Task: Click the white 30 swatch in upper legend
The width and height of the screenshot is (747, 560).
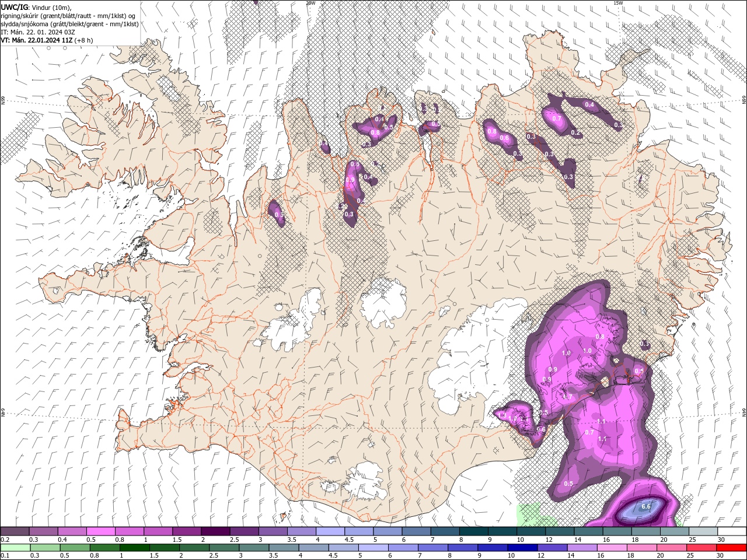Action: click(x=732, y=531)
